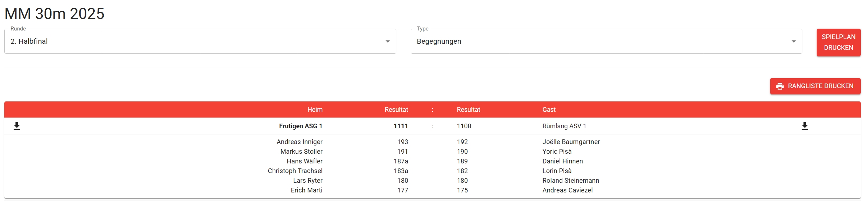Download Rümlang ASV 1 guest team results

click(x=805, y=126)
